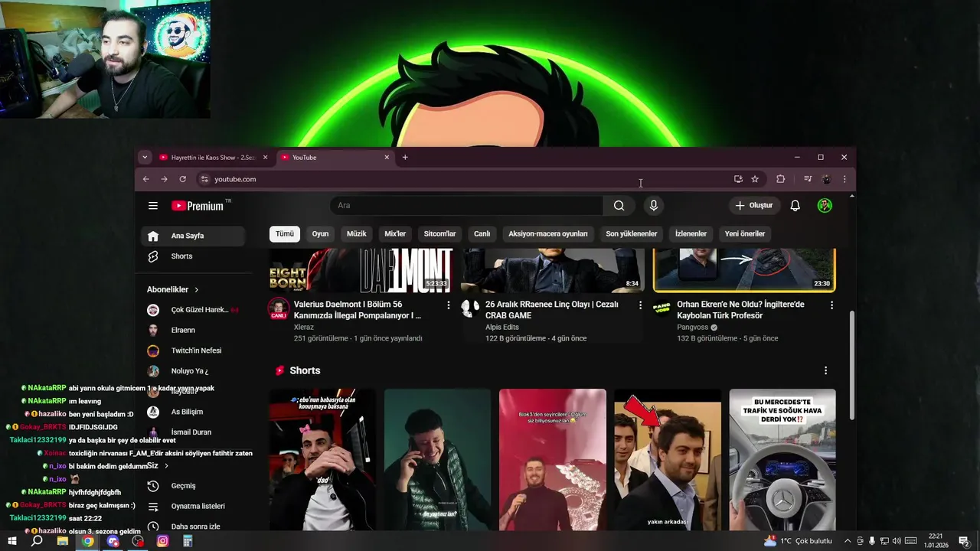Open Calculator from the taskbar

[x=188, y=541]
